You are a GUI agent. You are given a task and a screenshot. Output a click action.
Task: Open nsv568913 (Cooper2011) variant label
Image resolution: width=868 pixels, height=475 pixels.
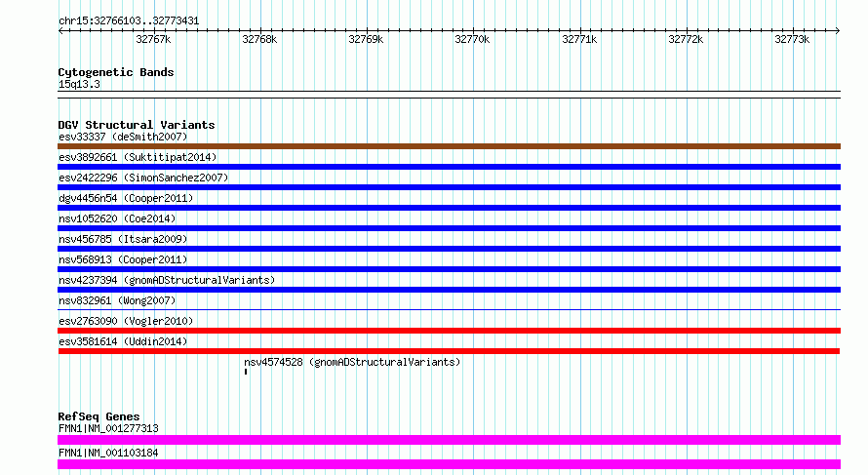coord(123,259)
